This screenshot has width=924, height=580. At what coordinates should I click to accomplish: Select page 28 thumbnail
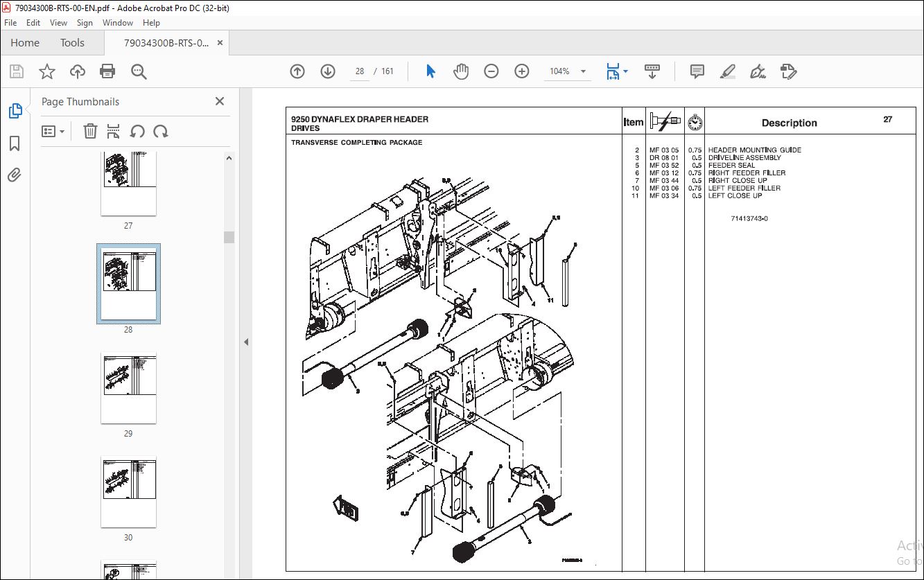[128, 283]
